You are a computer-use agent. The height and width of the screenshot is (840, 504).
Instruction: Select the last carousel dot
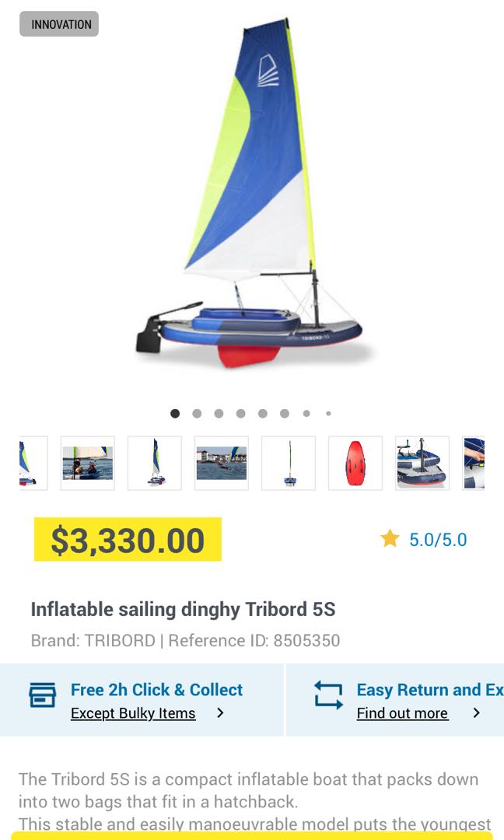tap(328, 414)
